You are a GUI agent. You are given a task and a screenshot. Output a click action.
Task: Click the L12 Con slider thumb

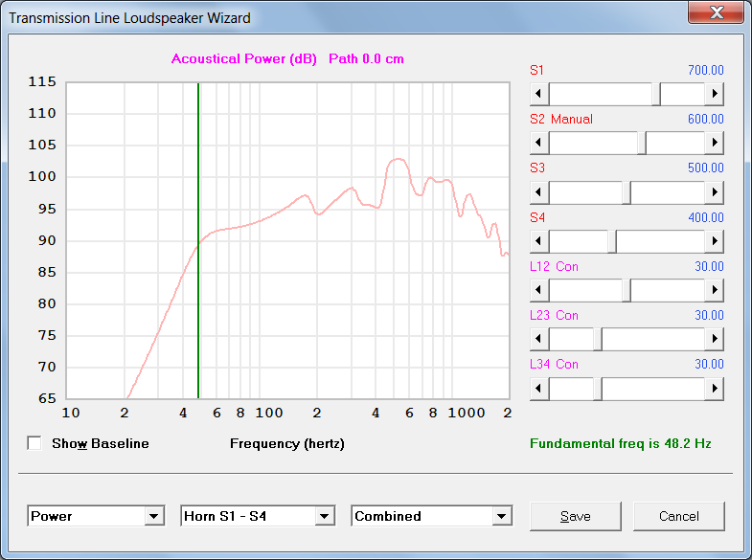click(627, 290)
